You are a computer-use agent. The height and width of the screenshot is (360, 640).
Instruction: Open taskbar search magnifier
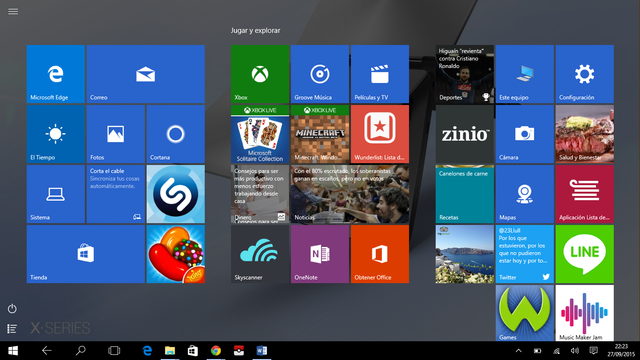pyautogui.click(x=80, y=351)
